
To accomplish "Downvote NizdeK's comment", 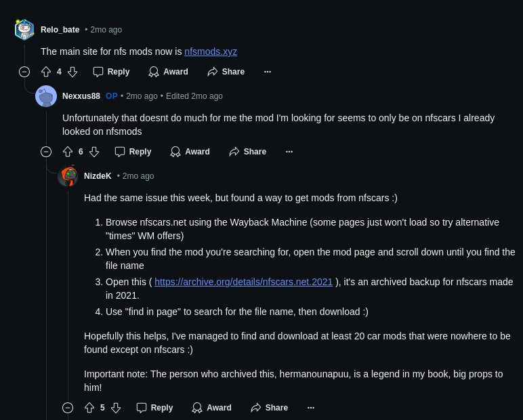I will [x=116, y=408].
